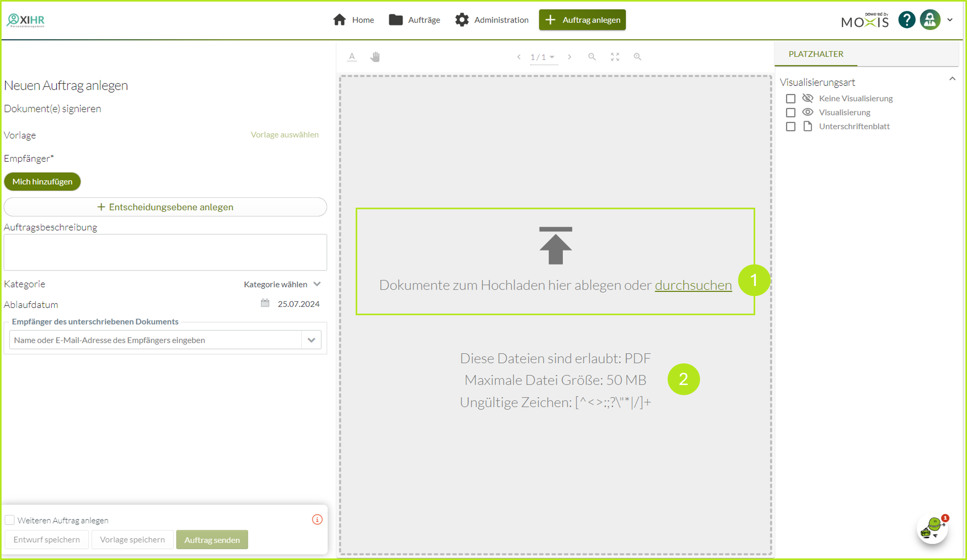Collapse the Visualisierungsart section
This screenshot has height=560, width=967.
(x=952, y=79)
